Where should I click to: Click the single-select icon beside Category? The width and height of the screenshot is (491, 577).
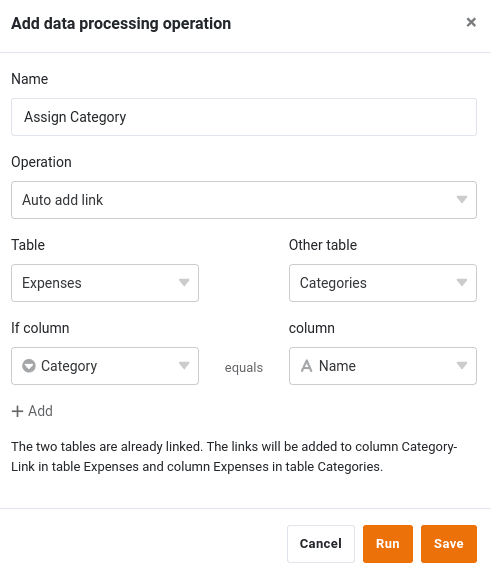click(29, 366)
